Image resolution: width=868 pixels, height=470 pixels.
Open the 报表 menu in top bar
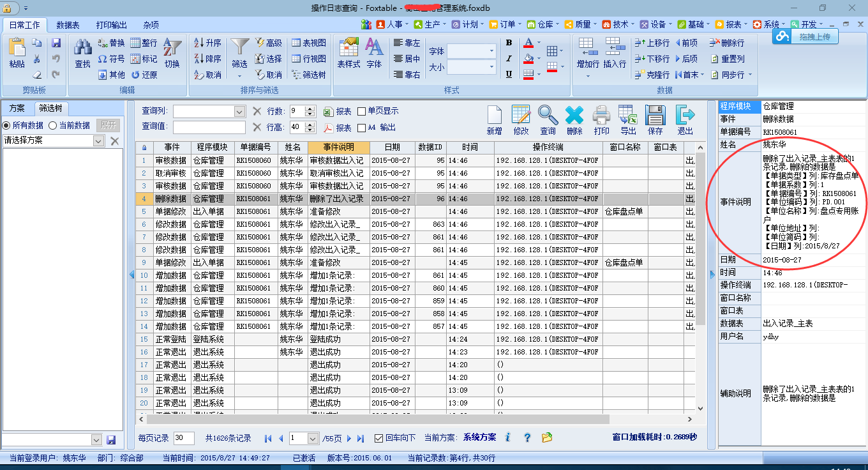(732, 24)
